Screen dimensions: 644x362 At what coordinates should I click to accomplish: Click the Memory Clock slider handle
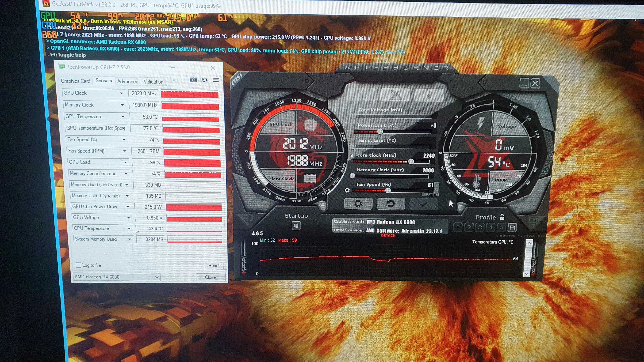(353, 176)
